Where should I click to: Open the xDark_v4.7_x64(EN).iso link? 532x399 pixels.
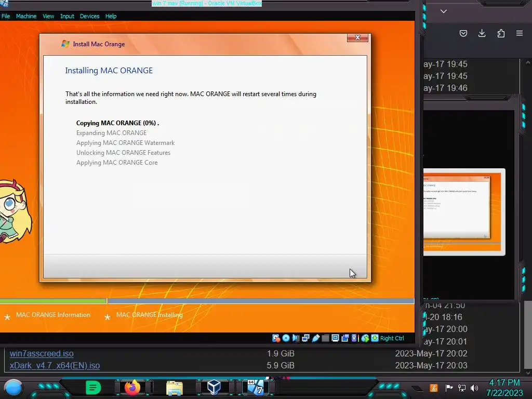coord(55,365)
